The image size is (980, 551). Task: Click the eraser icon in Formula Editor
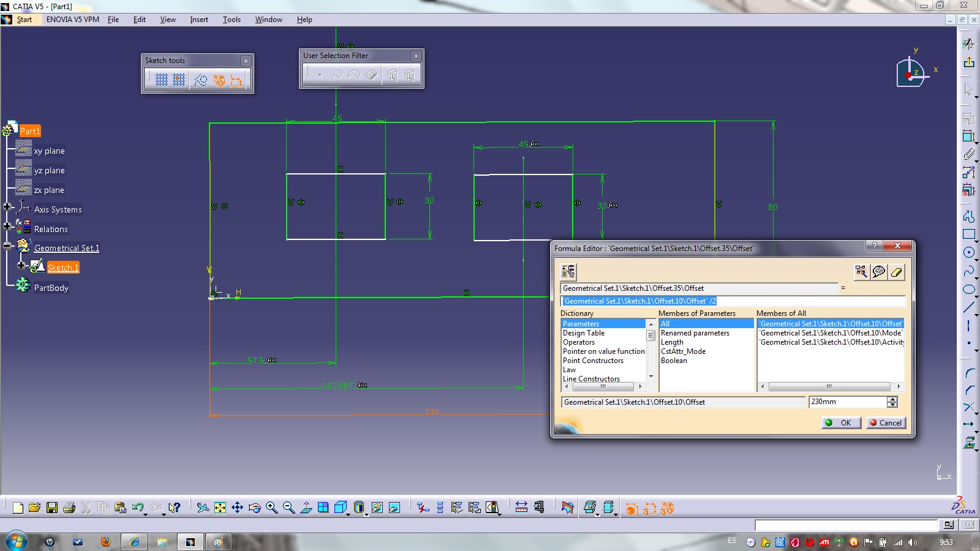(896, 271)
